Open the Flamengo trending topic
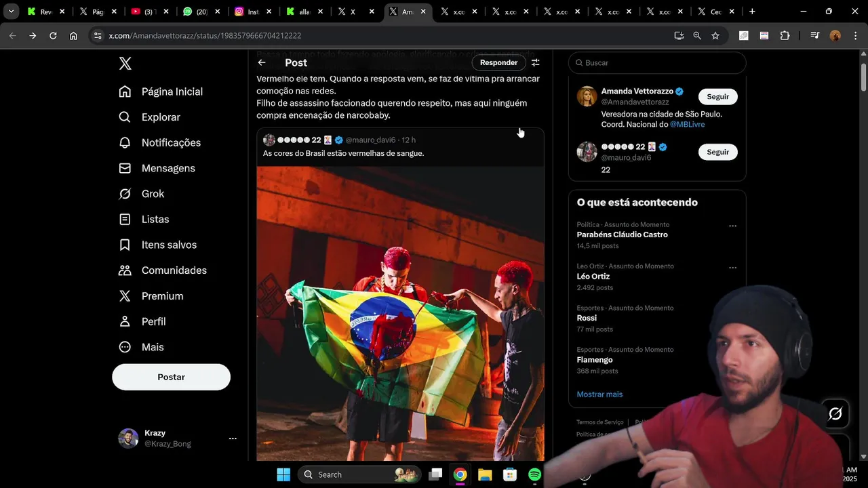Viewport: 868px width, 488px height. [x=595, y=360]
